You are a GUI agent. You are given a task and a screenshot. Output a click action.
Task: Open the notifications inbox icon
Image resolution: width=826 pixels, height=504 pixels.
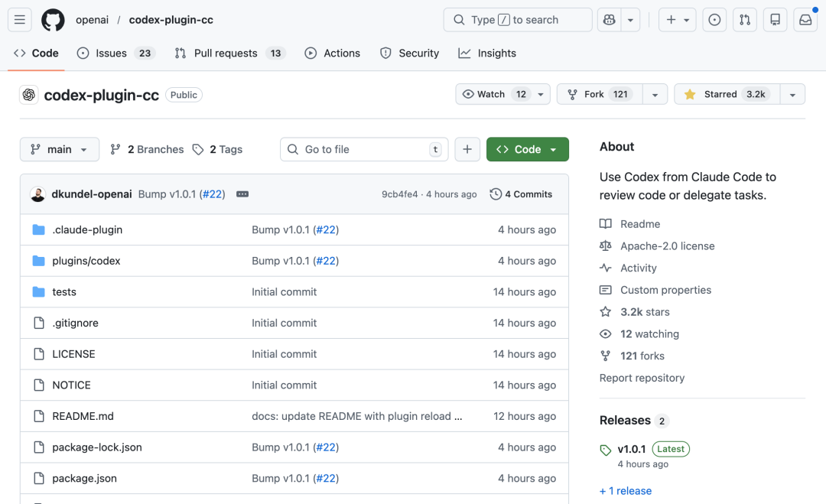805,20
